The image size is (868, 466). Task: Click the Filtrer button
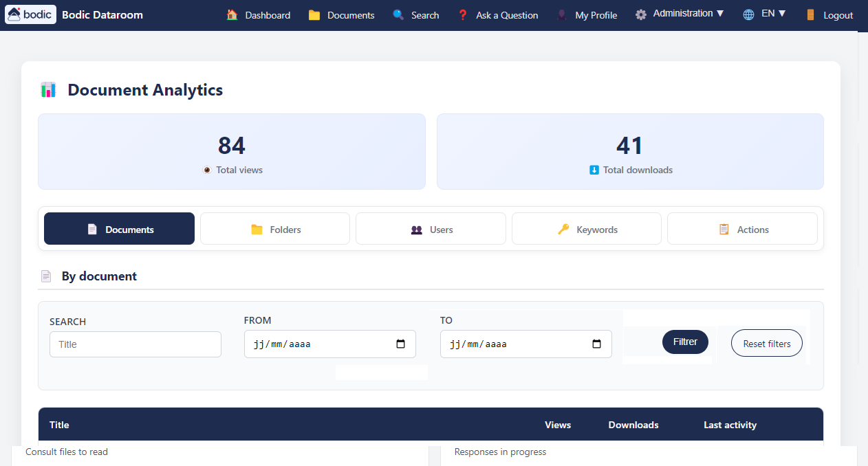click(x=685, y=342)
